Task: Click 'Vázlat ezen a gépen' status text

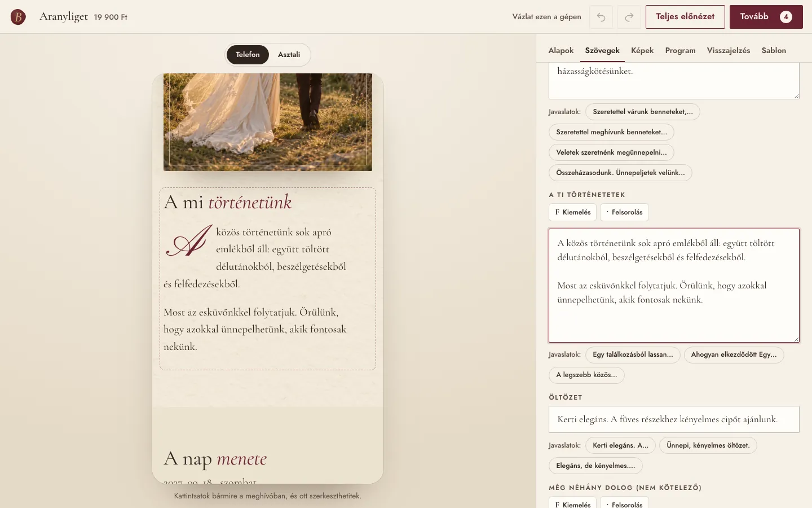Action: [546, 17]
